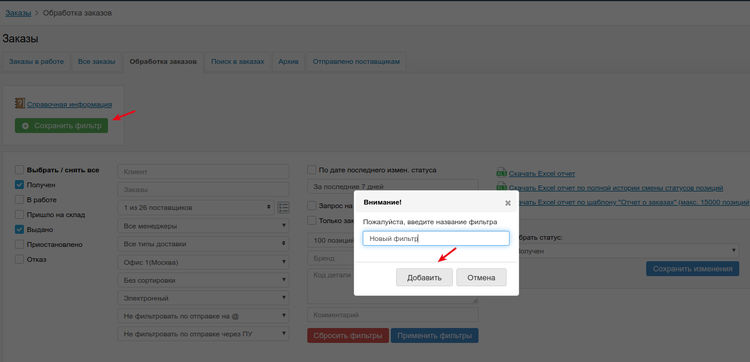
Task: Click the Excel icon next to Скачать Excel отчет
Action: click(501, 173)
